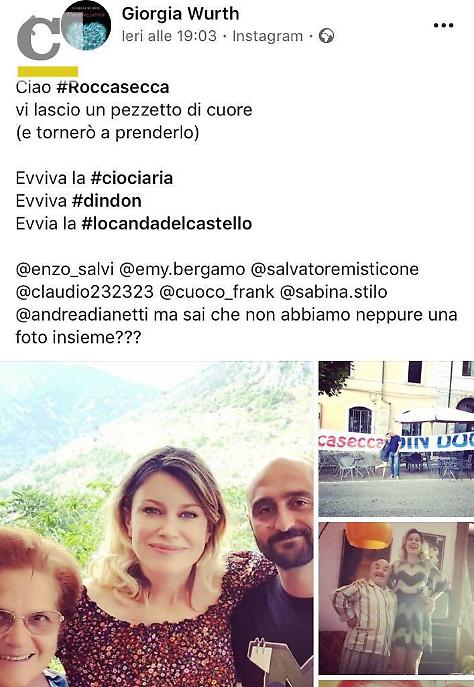Click the Instagram source link
The image size is (474, 687).
point(267,36)
